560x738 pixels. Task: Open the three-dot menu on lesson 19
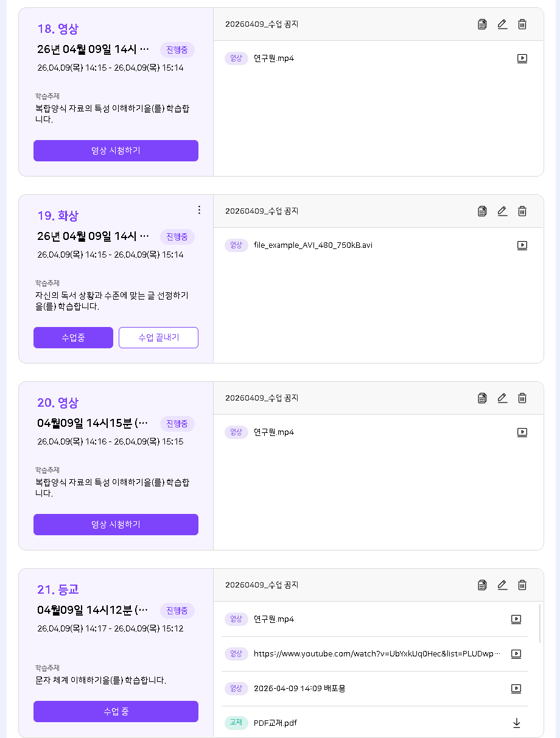coord(199,209)
